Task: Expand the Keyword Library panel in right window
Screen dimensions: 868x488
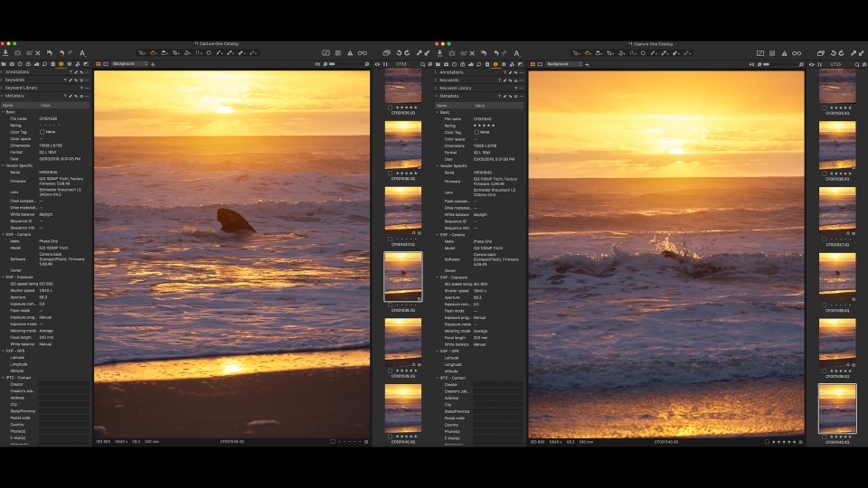Action: [436, 88]
